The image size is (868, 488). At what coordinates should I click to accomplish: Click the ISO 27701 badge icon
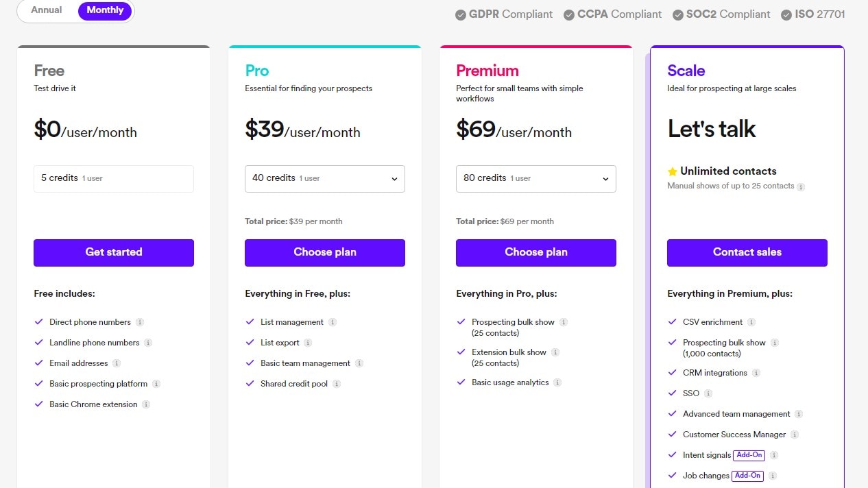click(785, 14)
